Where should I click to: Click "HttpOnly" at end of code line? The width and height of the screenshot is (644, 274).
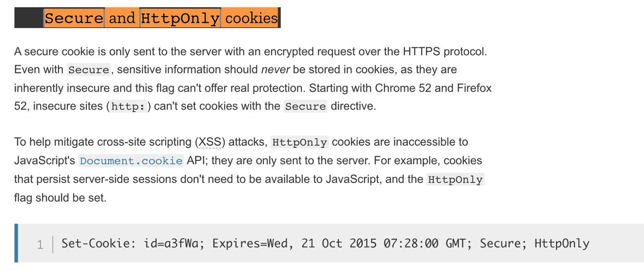coord(561,244)
